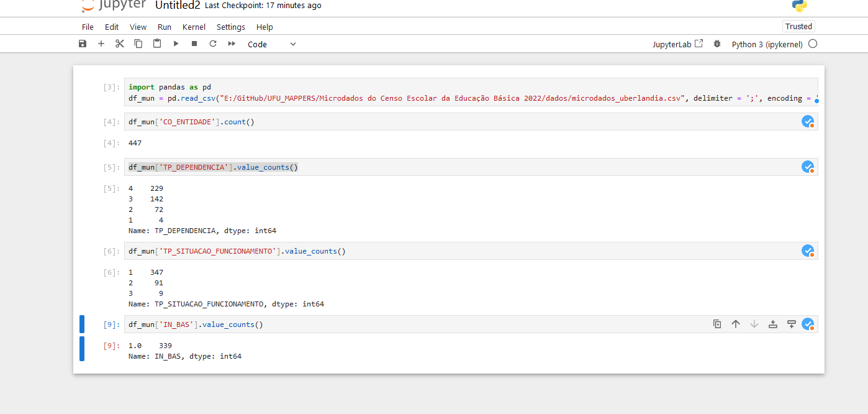Viewport: 868px width, 414px height.
Task: Toggle the check badge on the CO_ENTIDADE cell
Action: [808, 122]
